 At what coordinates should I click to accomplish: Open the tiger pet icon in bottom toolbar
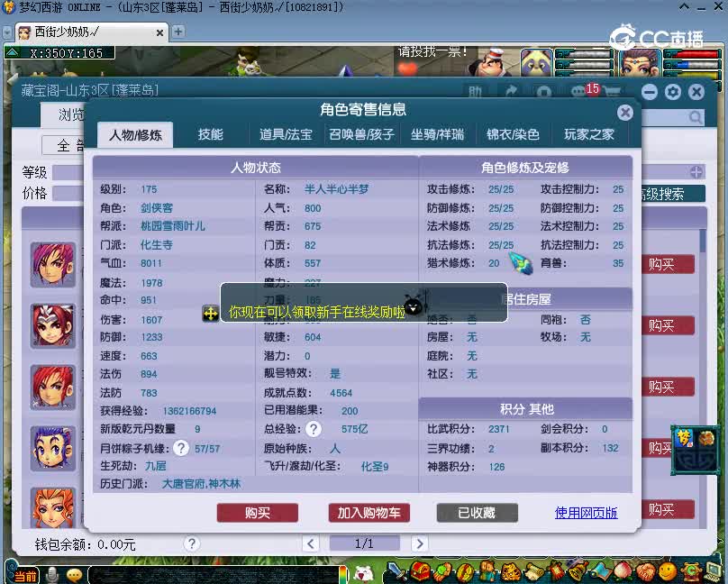[x=510, y=572]
